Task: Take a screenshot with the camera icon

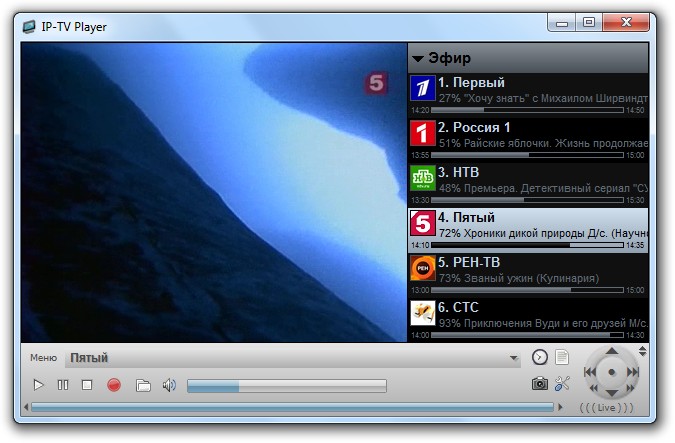Action: point(540,383)
